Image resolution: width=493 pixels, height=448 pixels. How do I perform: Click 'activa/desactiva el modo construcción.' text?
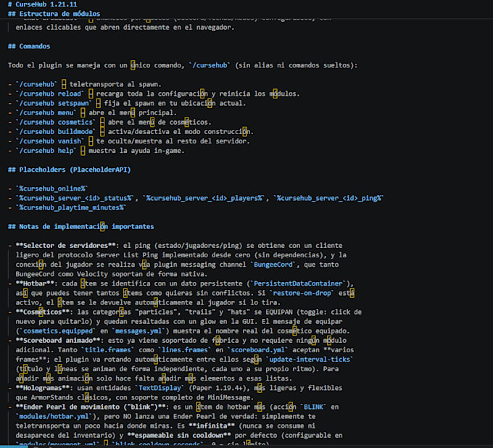click(x=181, y=131)
